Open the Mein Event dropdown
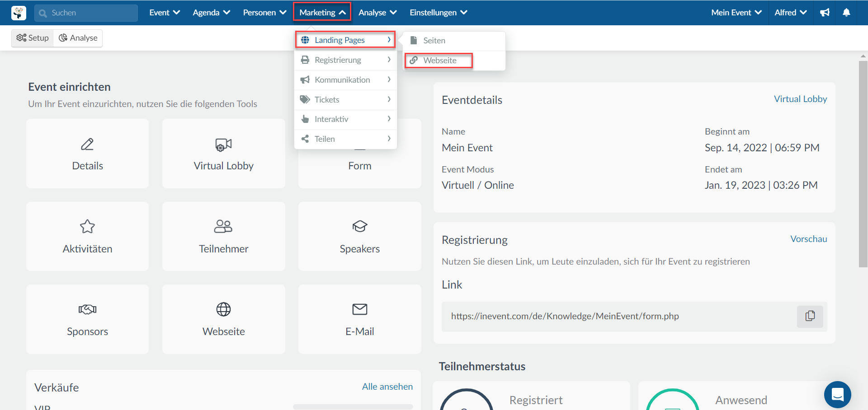The image size is (868, 410). tap(736, 13)
